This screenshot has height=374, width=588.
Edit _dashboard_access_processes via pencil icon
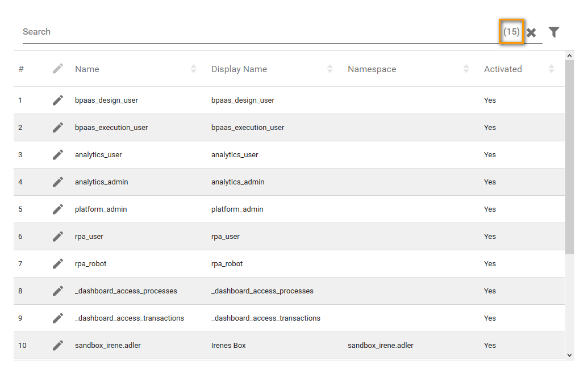(58, 291)
